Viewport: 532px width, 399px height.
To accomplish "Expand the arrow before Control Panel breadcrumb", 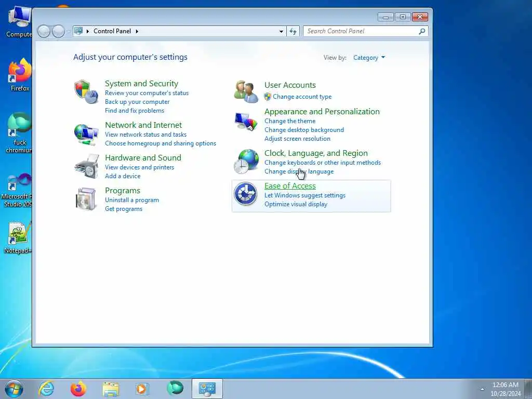I will [88, 31].
